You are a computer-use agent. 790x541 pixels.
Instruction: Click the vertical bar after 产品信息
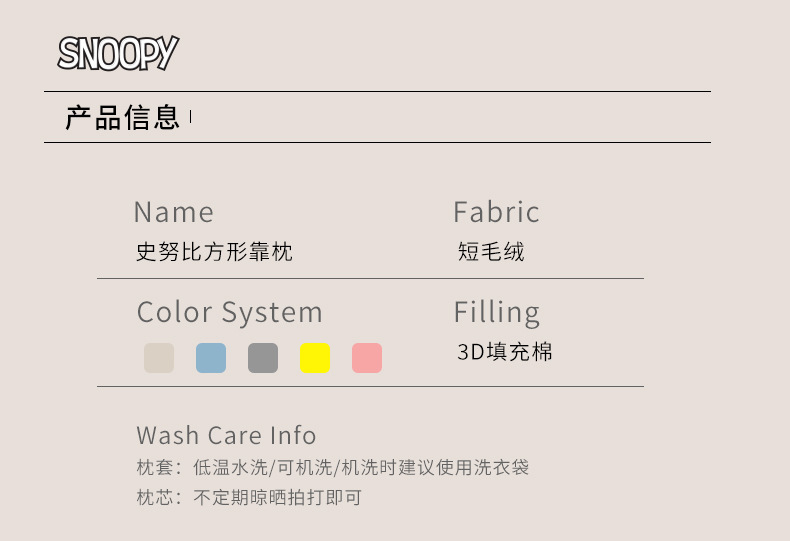coord(190,118)
